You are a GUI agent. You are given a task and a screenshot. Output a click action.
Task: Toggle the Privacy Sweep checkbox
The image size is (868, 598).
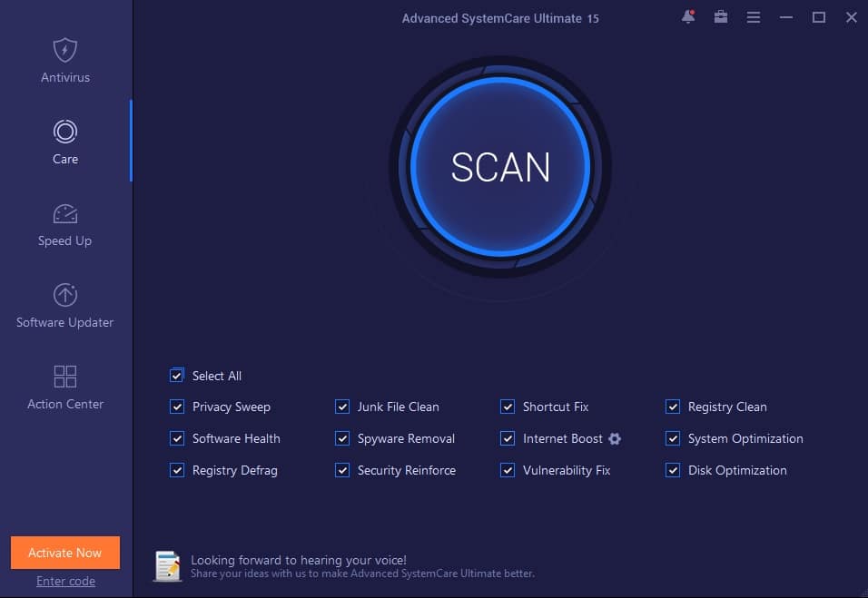(x=177, y=407)
